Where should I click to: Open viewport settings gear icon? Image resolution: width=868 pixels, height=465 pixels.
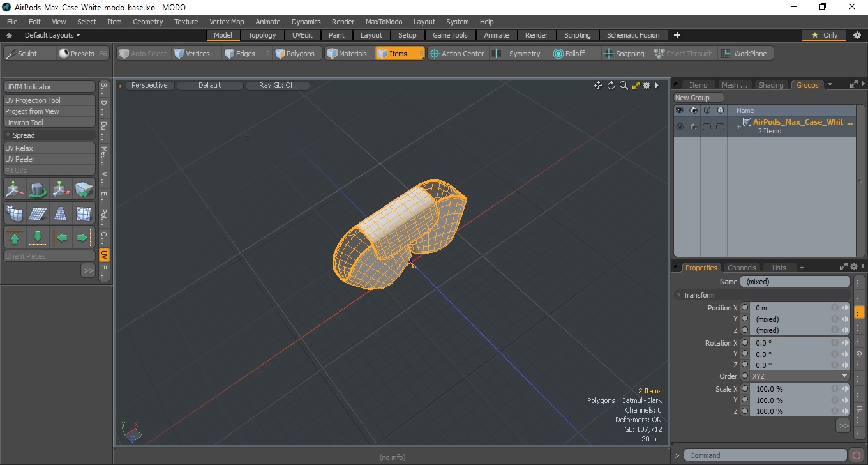pos(647,86)
